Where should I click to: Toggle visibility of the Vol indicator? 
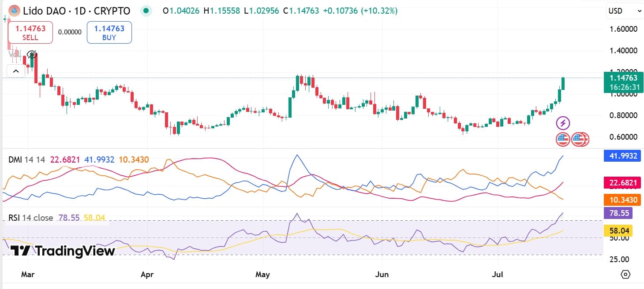(14, 55)
